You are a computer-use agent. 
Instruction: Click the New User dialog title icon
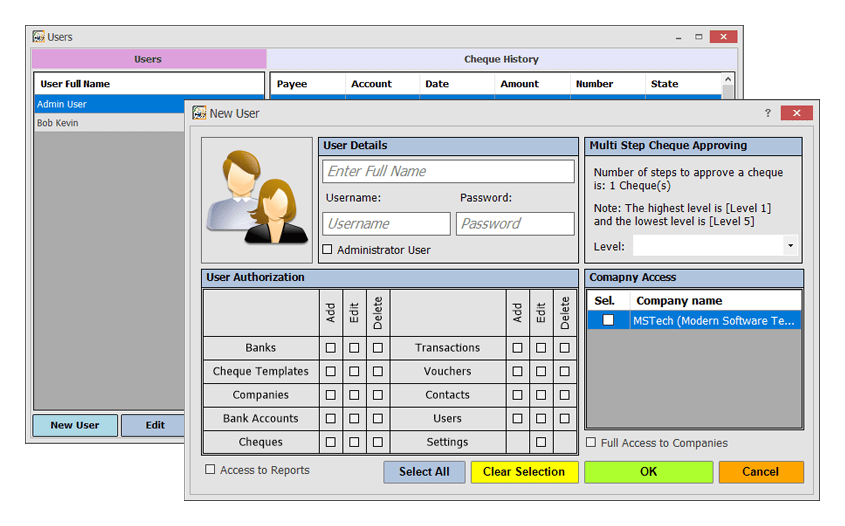click(199, 113)
